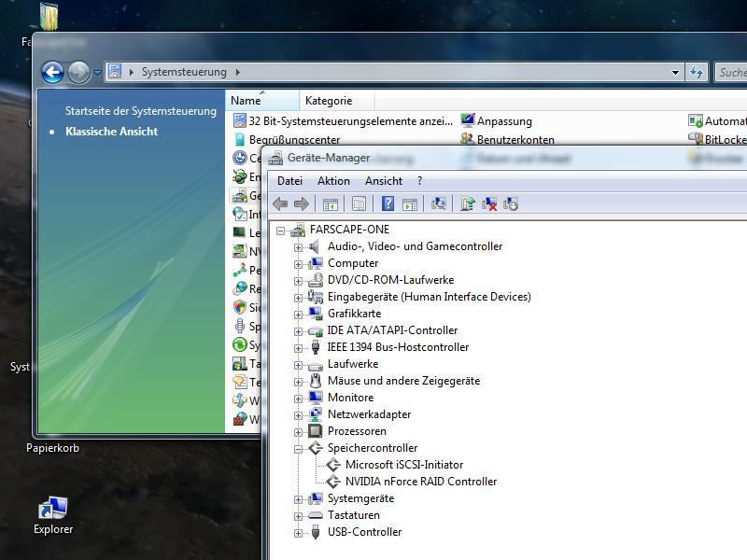Expand the Computer node

[x=298, y=264]
